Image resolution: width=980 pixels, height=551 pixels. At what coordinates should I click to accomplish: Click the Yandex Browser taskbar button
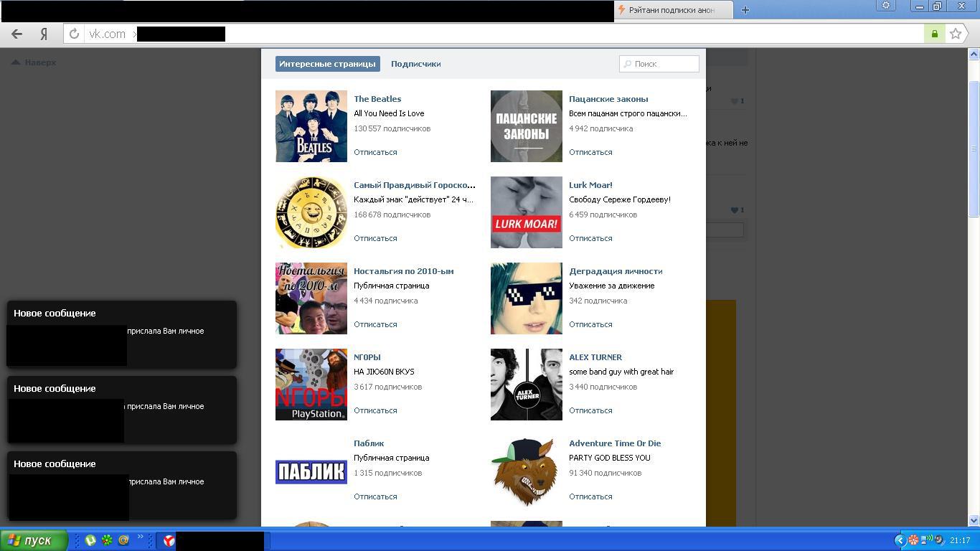coord(212,541)
